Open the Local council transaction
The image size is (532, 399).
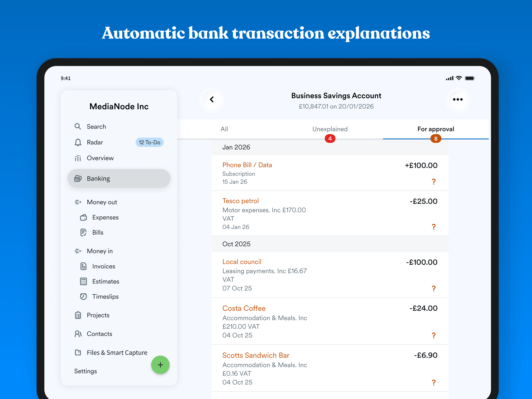[x=330, y=275]
